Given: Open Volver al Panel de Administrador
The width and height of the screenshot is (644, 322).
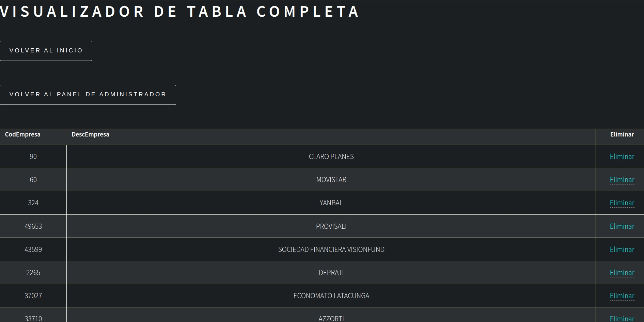Looking at the screenshot, I should coord(88,95).
